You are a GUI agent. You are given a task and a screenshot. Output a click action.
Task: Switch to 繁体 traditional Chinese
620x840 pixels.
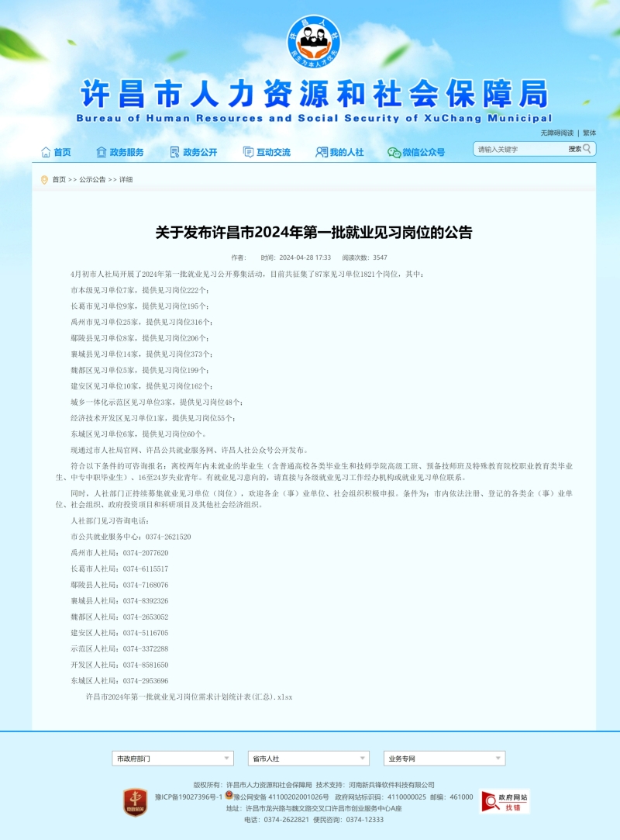(590, 133)
